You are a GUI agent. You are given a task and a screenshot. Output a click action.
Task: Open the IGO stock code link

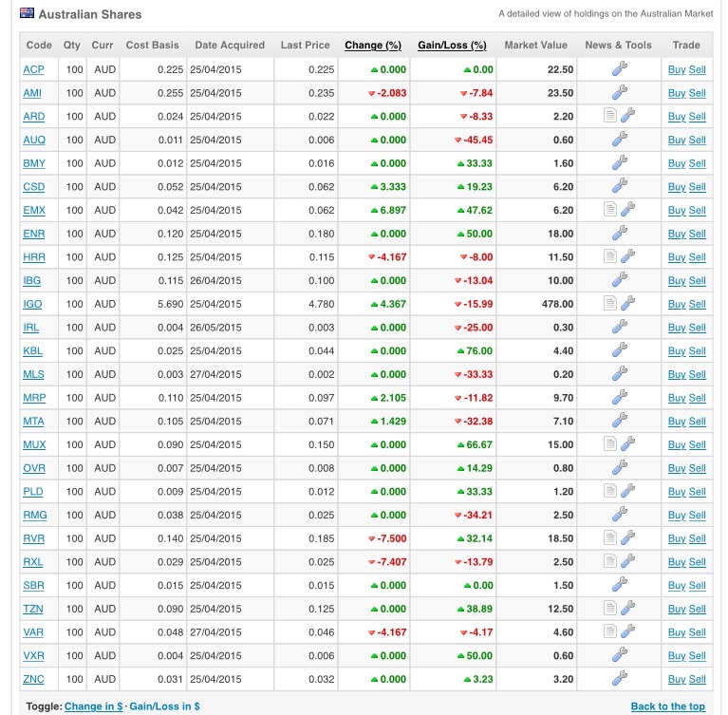[x=32, y=304]
